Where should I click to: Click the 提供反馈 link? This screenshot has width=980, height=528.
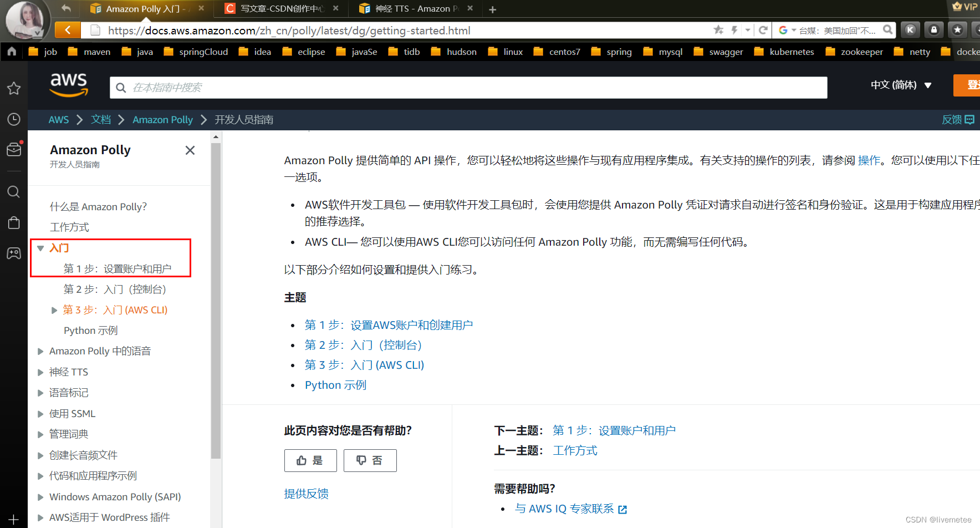pyautogui.click(x=306, y=494)
